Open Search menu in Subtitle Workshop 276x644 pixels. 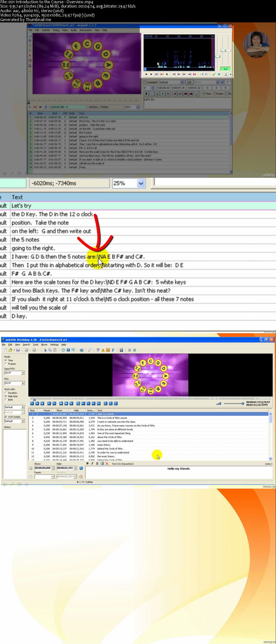click(26, 345)
